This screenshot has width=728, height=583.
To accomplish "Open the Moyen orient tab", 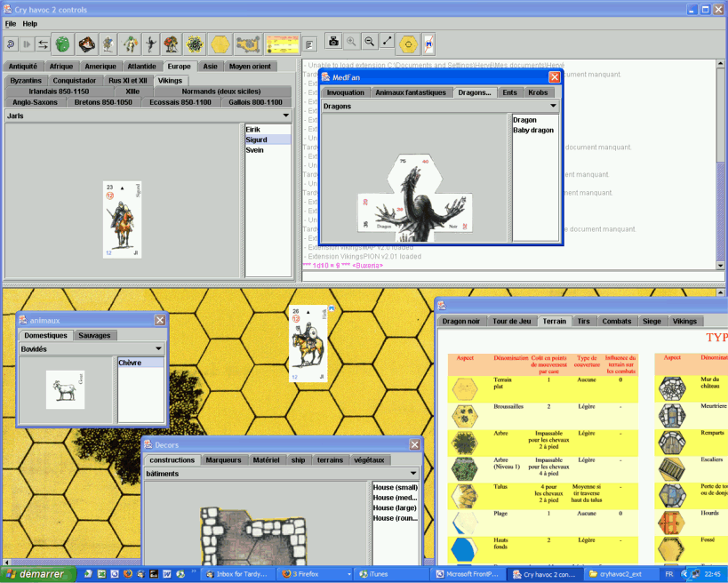I will point(251,67).
